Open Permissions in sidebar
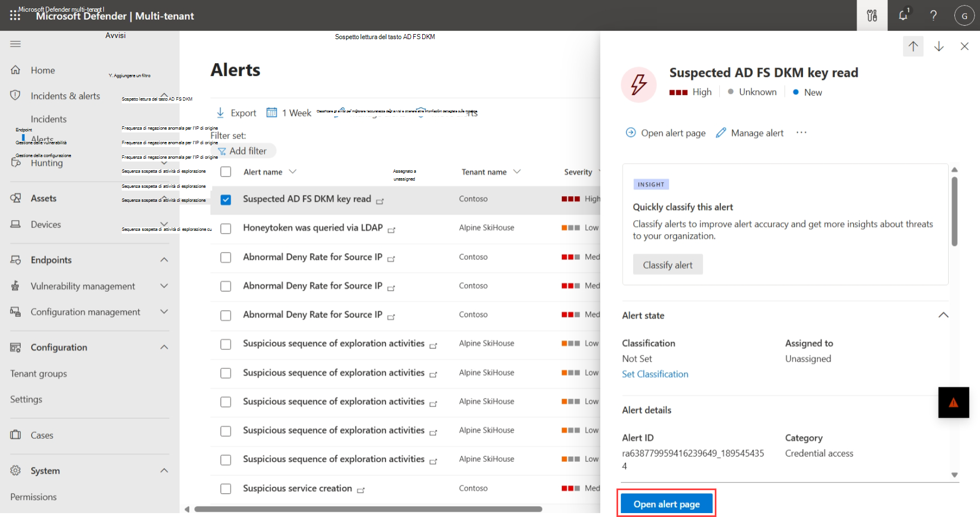Image resolution: width=980 pixels, height=517 pixels. [x=34, y=497]
